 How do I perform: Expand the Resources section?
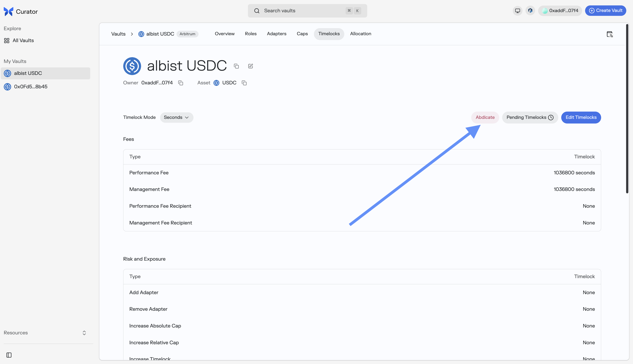point(45,333)
